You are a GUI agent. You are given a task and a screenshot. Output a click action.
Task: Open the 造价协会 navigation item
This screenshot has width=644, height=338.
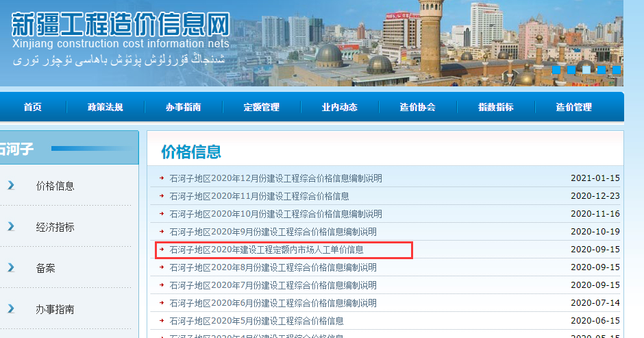pyautogui.click(x=417, y=108)
